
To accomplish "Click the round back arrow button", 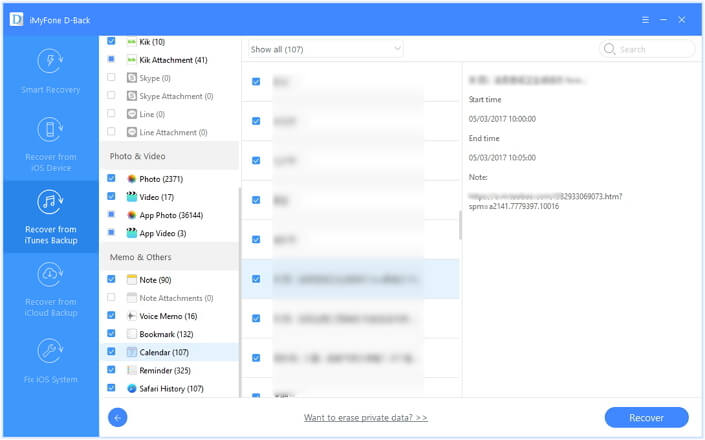I will click(117, 418).
